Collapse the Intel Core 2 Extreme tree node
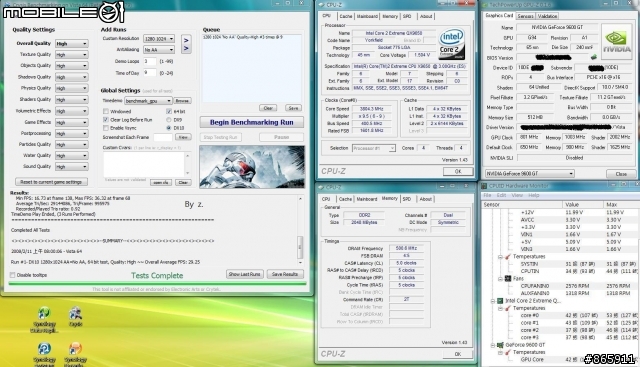 click(493, 301)
